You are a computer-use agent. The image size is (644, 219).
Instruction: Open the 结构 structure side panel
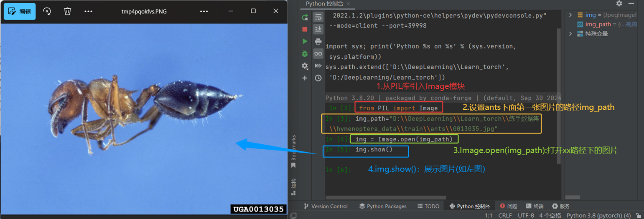[293, 186]
